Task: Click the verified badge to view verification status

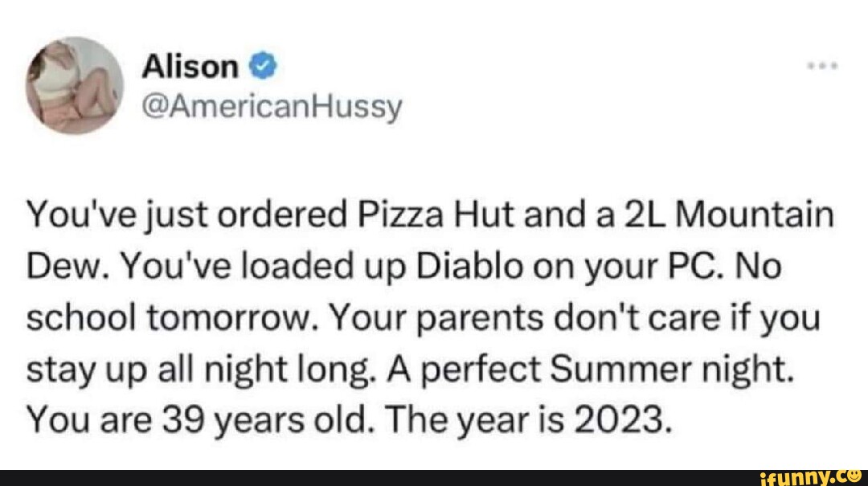Action: (262, 66)
